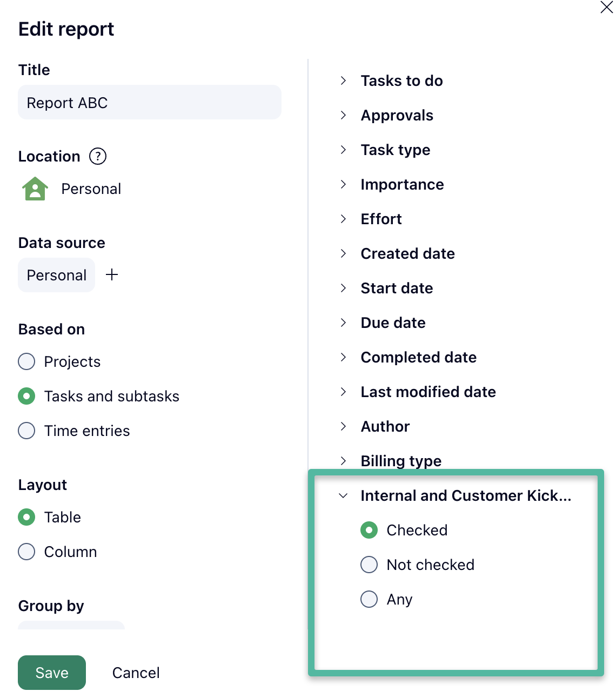Expand the Tasks to do filter

coord(343,80)
